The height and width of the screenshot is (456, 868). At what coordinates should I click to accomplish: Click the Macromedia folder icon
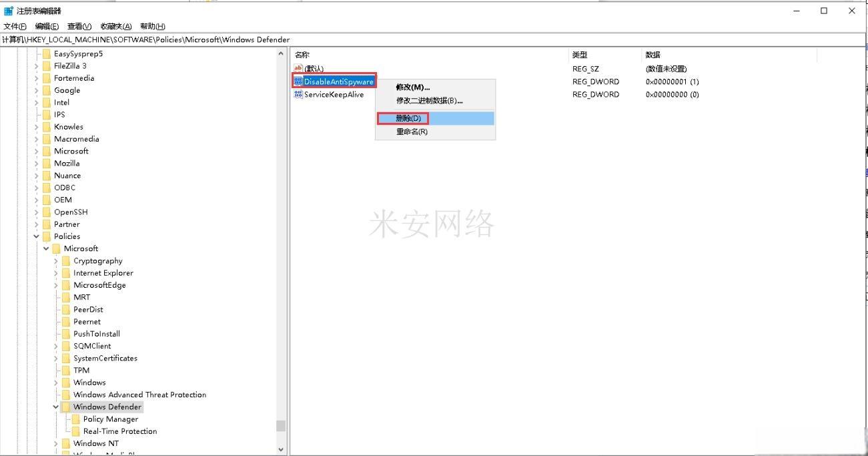coord(47,139)
